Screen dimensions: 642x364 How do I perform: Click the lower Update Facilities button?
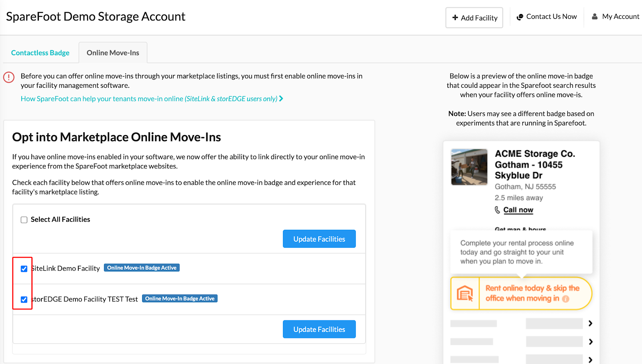coord(319,329)
